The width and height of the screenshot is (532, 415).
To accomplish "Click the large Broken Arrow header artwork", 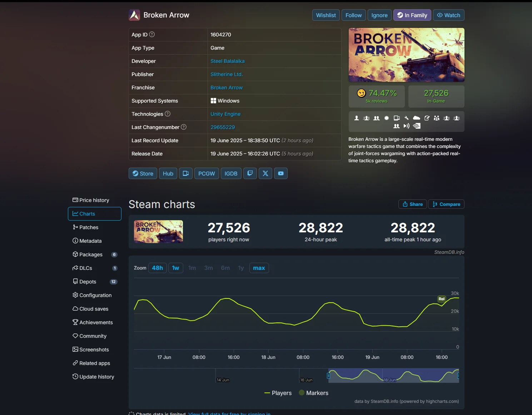I will click(407, 55).
